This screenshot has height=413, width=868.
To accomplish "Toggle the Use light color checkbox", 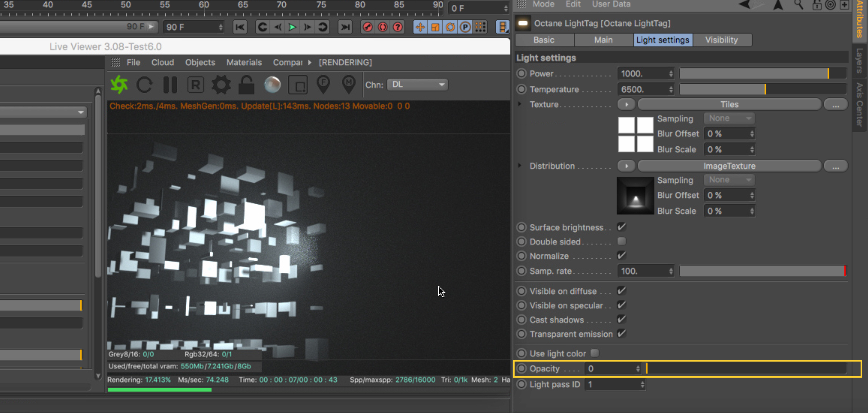I will point(595,353).
